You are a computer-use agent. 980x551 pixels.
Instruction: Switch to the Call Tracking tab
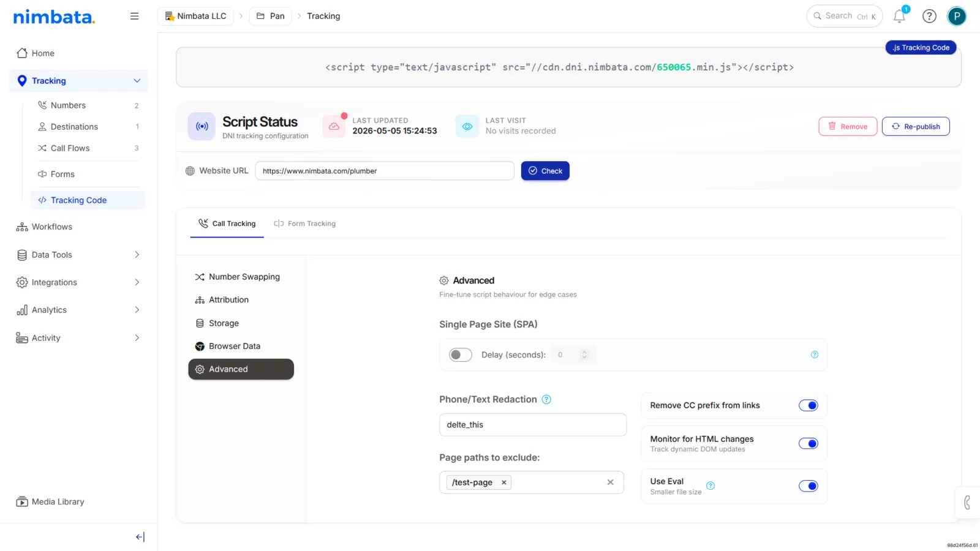point(227,223)
